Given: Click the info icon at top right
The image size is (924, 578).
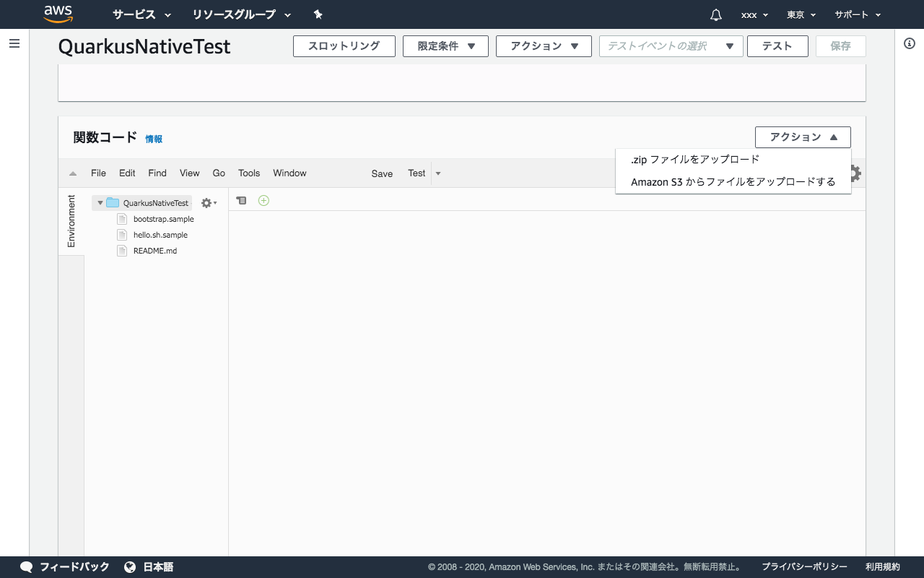Looking at the screenshot, I should point(909,43).
